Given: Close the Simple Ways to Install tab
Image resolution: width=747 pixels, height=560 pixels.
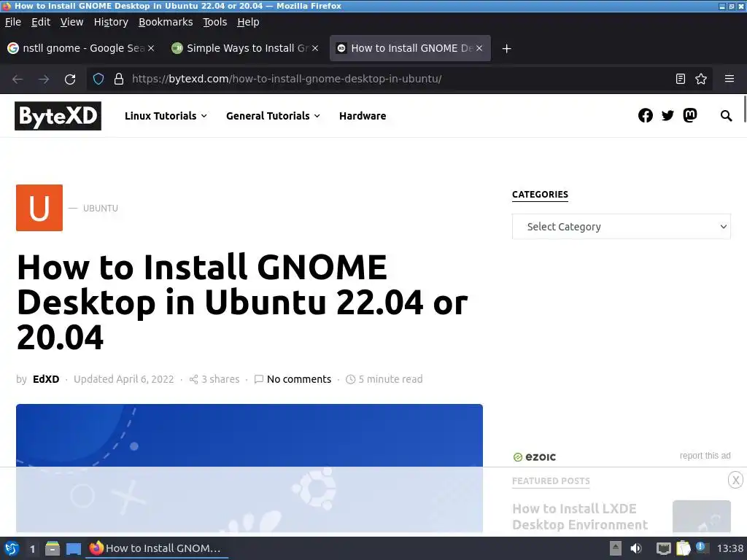Looking at the screenshot, I should coord(315,48).
